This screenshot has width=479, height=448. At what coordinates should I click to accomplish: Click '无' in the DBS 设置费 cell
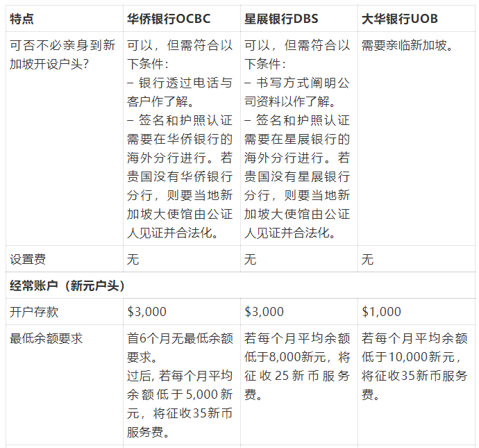point(250,260)
